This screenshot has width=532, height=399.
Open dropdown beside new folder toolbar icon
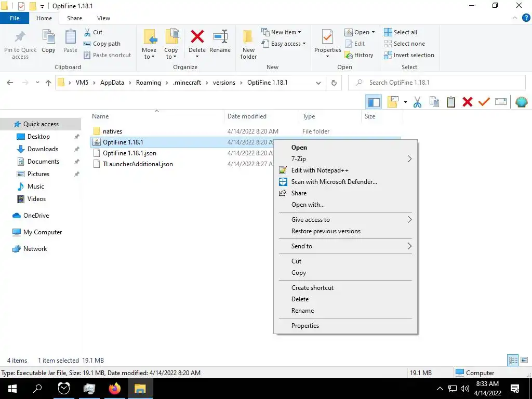click(405, 102)
